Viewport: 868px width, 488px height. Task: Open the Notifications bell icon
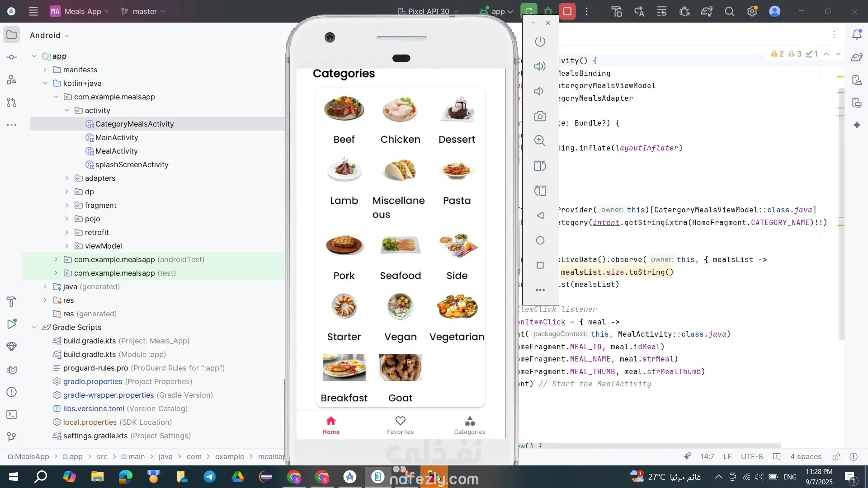point(857,35)
